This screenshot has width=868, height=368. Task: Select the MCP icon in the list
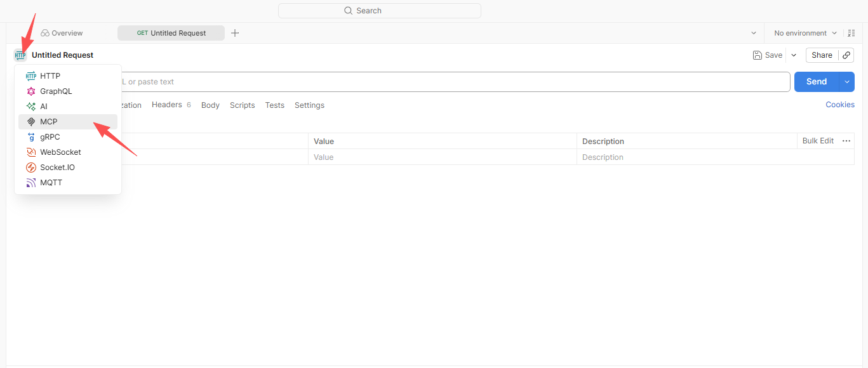[31, 122]
